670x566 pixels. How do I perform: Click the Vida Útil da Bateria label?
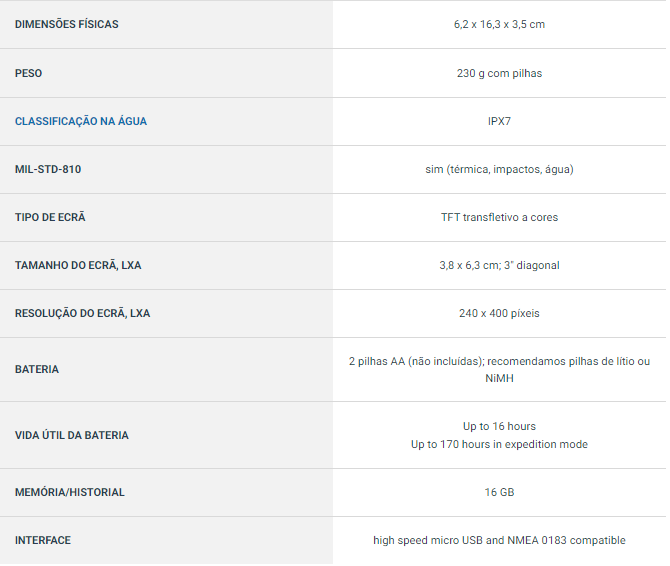pyautogui.click(x=72, y=435)
